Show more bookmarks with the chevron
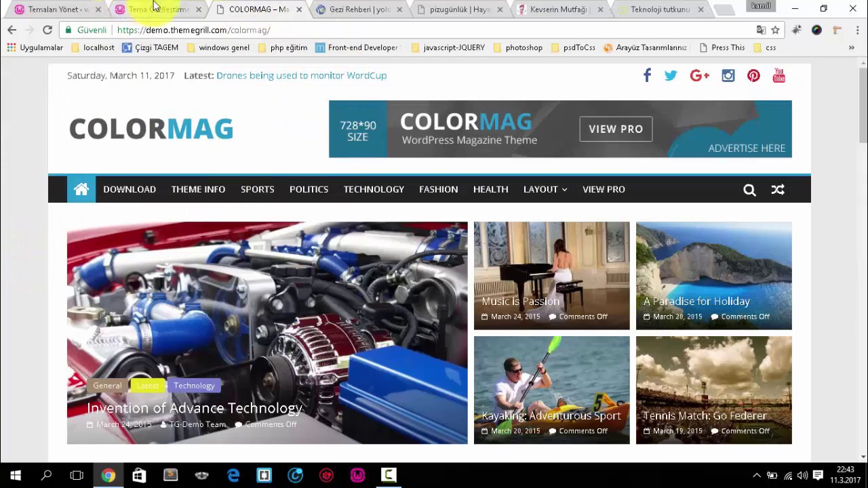The height and width of the screenshot is (488, 868). (x=851, y=47)
